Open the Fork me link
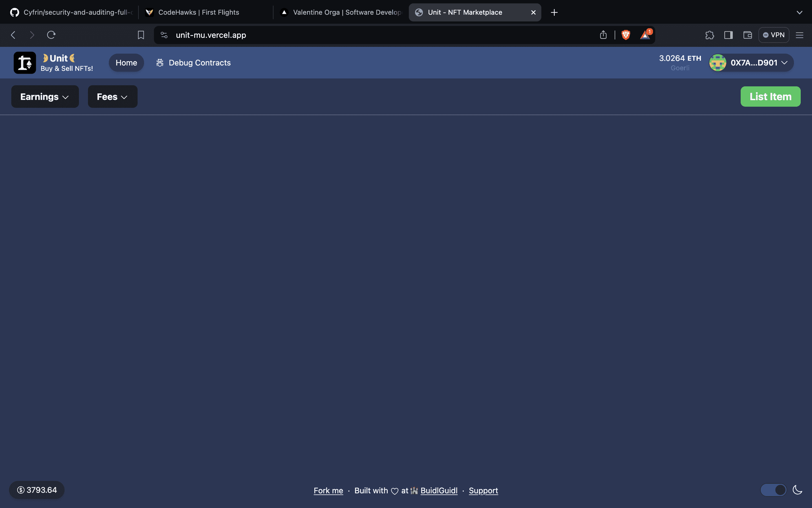The height and width of the screenshot is (508, 812). (328, 491)
